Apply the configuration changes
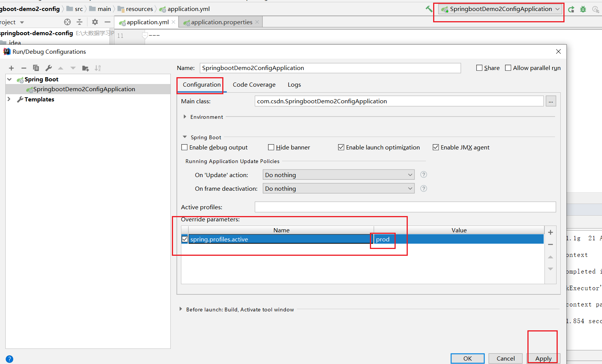 [543, 358]
